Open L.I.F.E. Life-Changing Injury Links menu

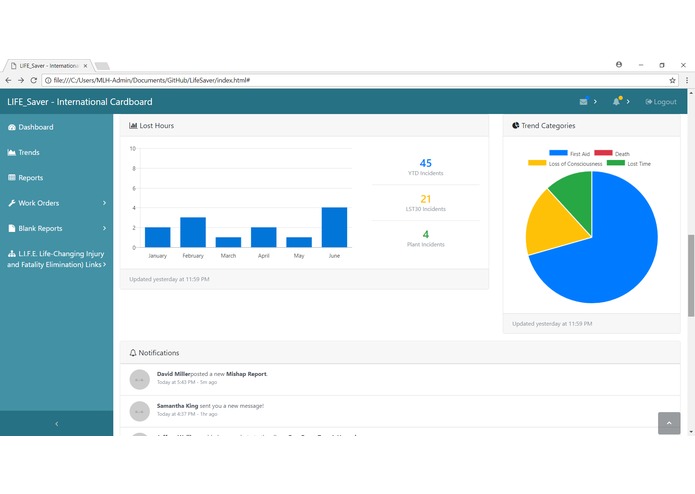pyautogui.click(x=57, y=259)
